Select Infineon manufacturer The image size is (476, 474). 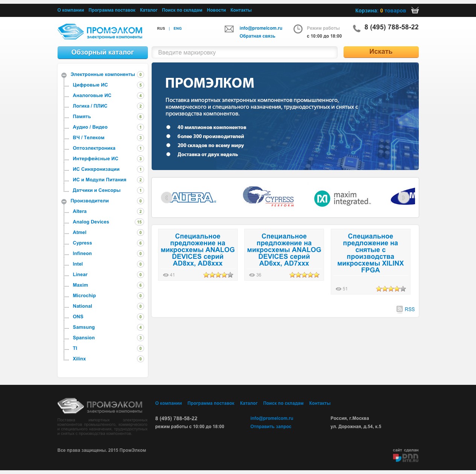click(x=82, y=254)
